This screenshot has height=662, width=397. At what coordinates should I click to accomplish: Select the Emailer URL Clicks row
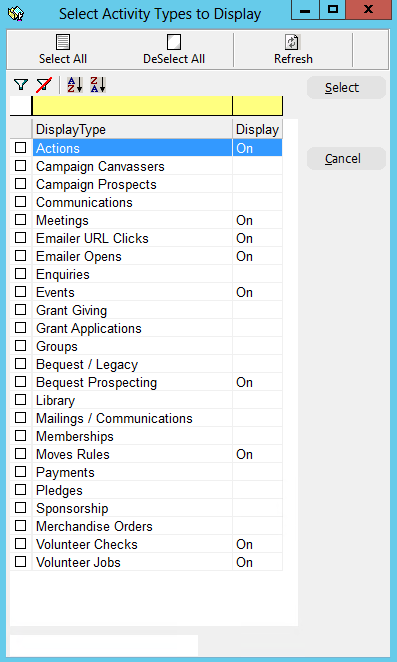click(146, 238)
